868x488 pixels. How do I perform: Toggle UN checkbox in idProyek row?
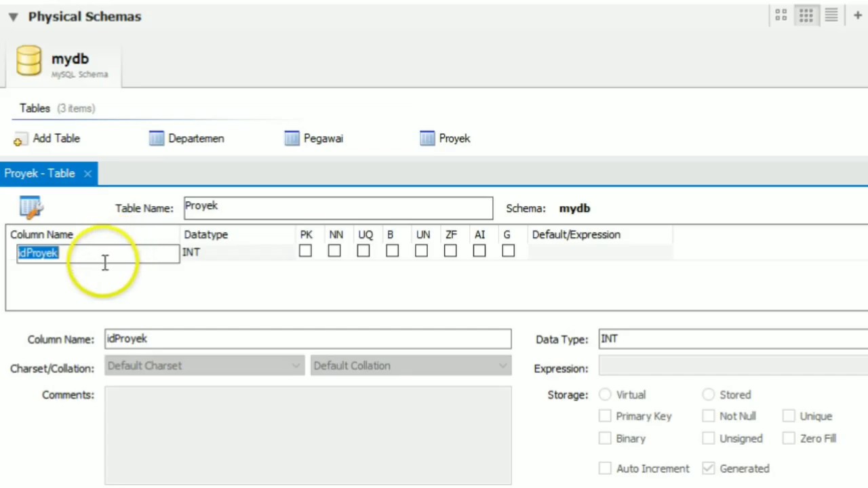[x=421, y=251]
